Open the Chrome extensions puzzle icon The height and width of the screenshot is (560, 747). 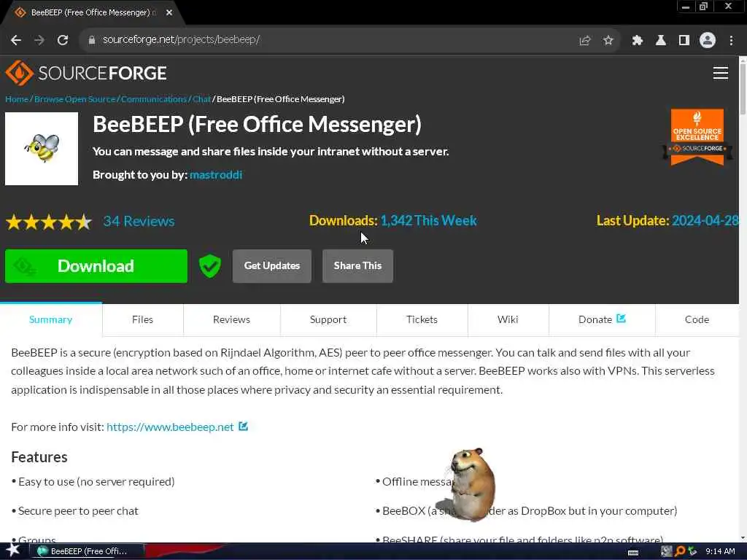tap(637, 41)
